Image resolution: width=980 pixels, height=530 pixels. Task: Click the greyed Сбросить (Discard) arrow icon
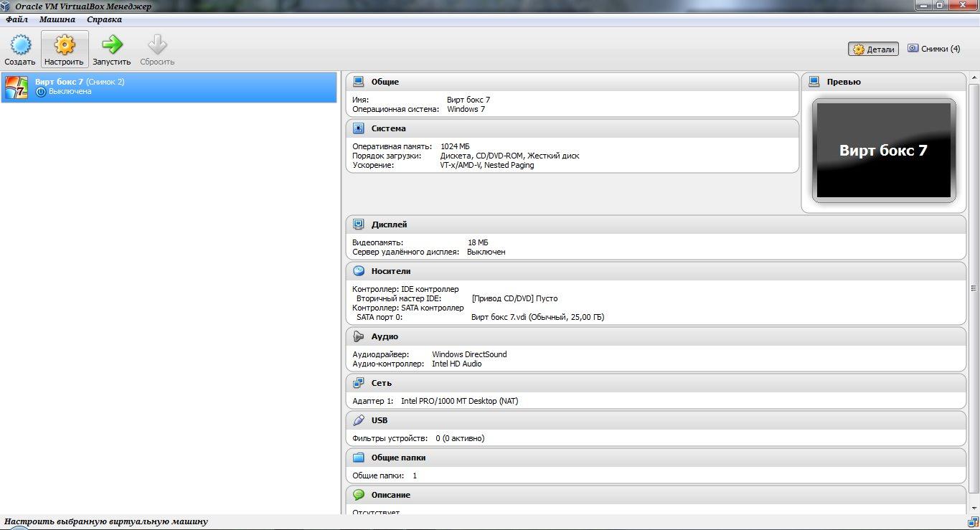pos(157,45)
